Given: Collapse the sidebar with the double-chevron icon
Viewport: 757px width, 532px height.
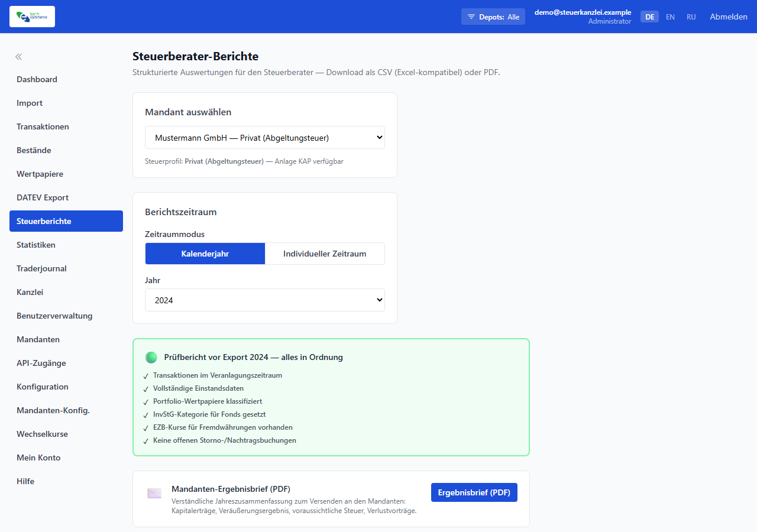Looking at the screenshot, I should (19, 57).
